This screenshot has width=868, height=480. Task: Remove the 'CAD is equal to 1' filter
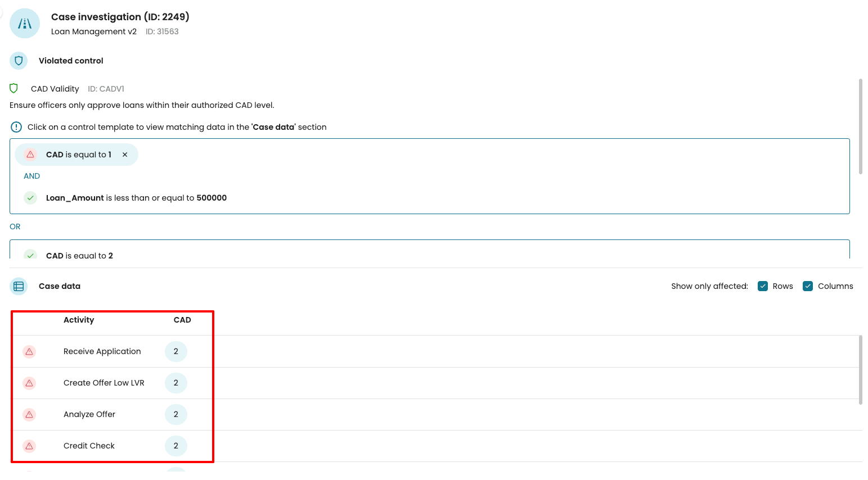[x=125, y=155]
